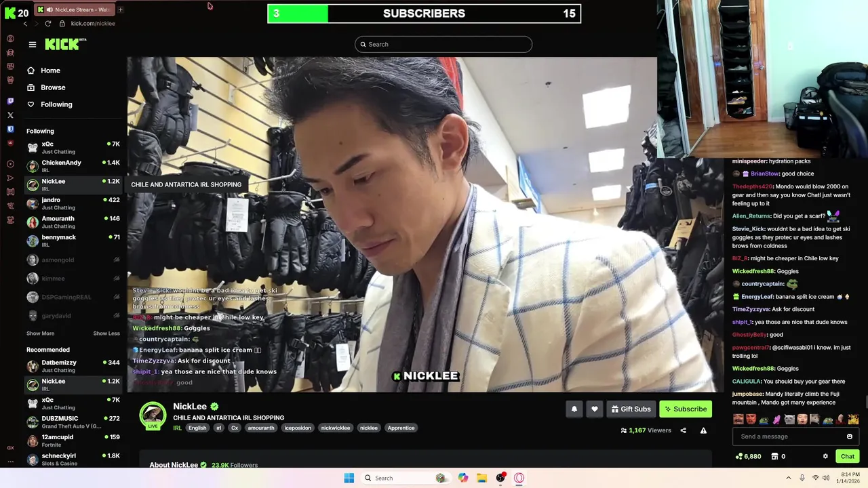868x488 pixels.
Task: Click the green Subscribe button
Action: pyautogui.click(x=686, y=409)
